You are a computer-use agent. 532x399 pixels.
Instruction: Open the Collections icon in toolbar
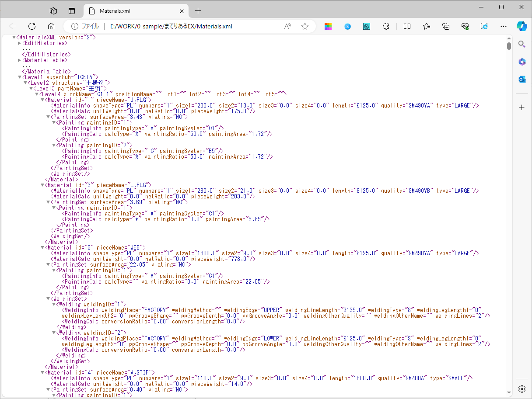446,26
